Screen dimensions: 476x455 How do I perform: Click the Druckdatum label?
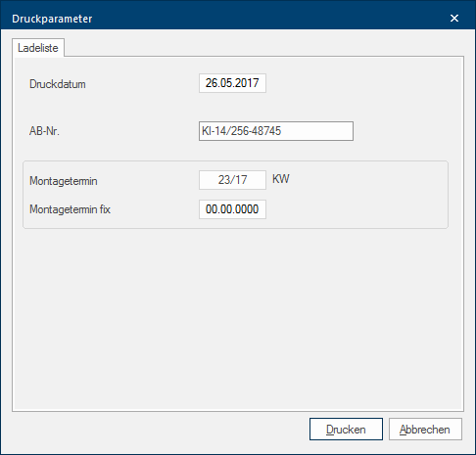(58, 84)
